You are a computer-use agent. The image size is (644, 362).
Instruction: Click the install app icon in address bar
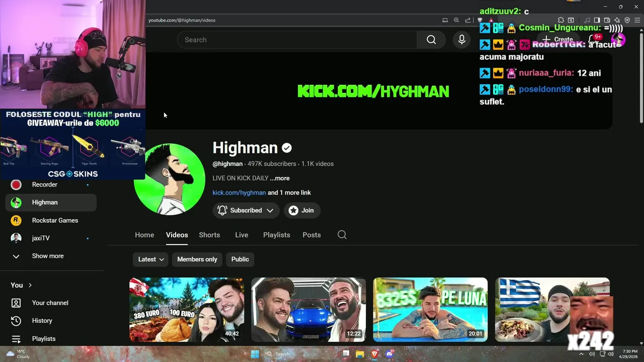[445, 20]
